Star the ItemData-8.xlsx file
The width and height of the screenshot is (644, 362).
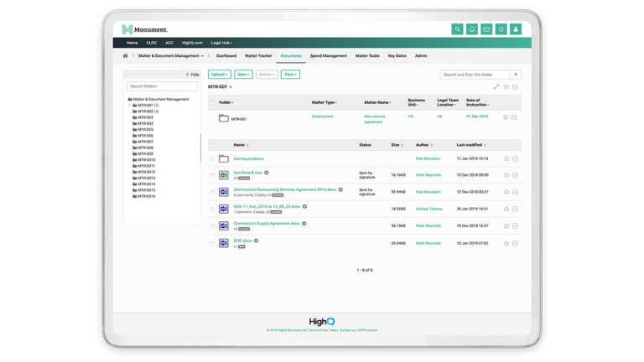click(506, 175)
